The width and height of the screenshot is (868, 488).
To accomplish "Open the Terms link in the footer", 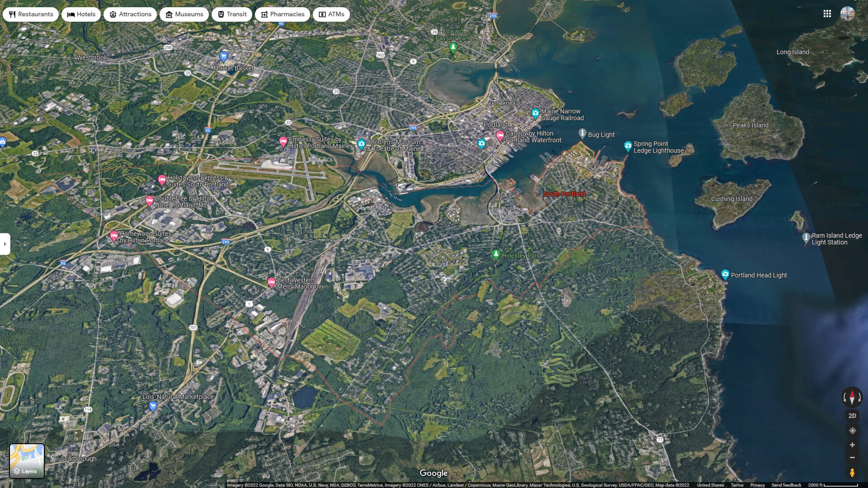I will pos(737,485).
